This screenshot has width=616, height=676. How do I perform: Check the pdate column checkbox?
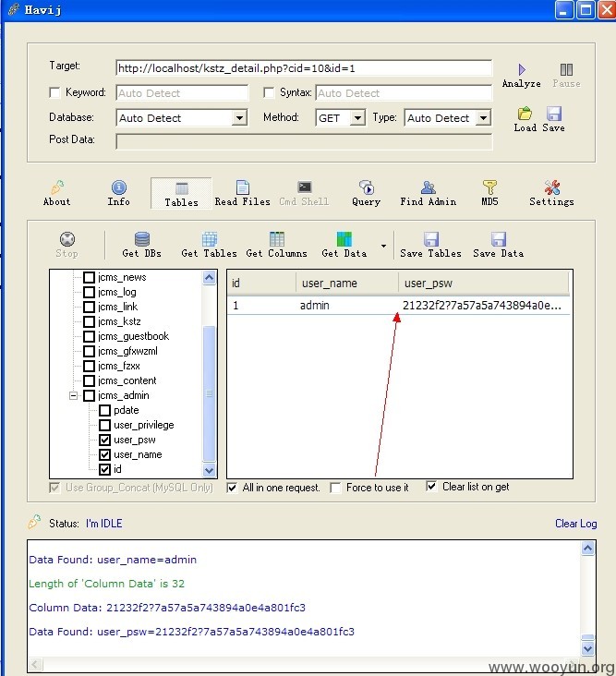pyautogui.click(x=104, y=410)
